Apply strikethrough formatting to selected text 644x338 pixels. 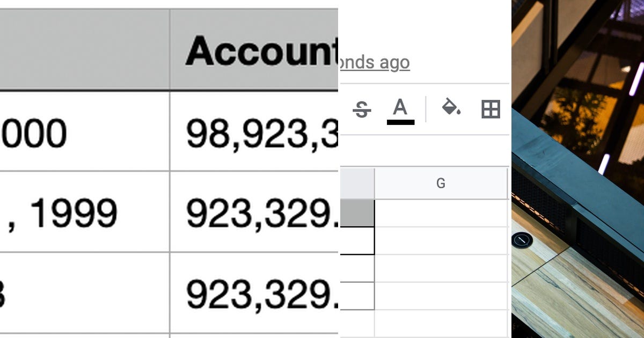pos(362,109)
